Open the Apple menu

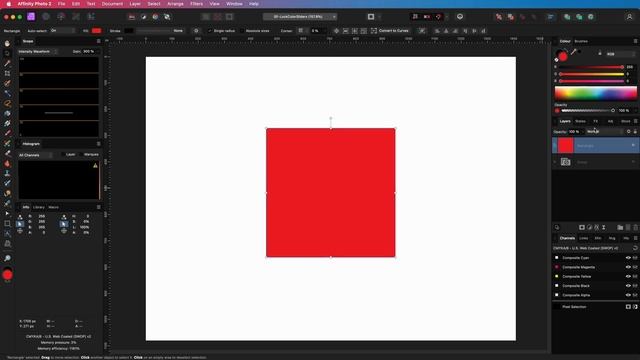(9, 4)
